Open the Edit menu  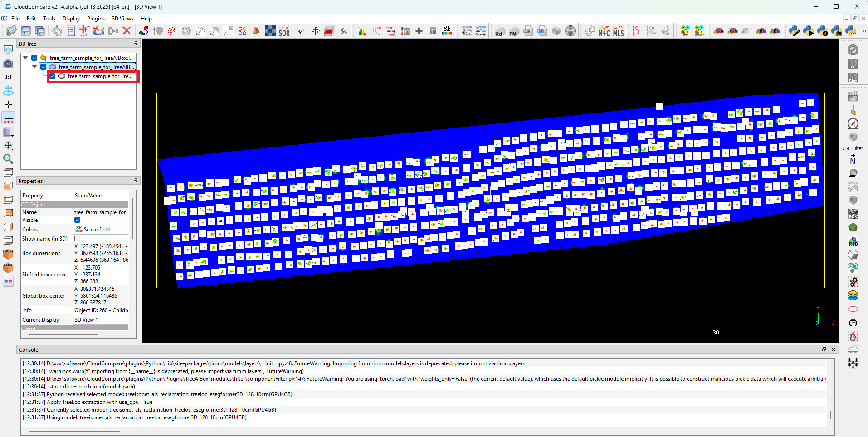click(31, 19)
